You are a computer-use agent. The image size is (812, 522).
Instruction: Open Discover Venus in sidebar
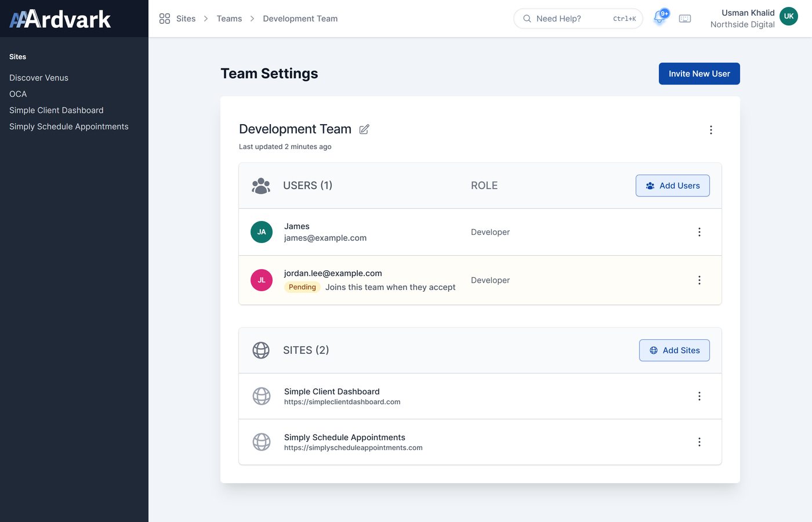(x=39, y=78)
